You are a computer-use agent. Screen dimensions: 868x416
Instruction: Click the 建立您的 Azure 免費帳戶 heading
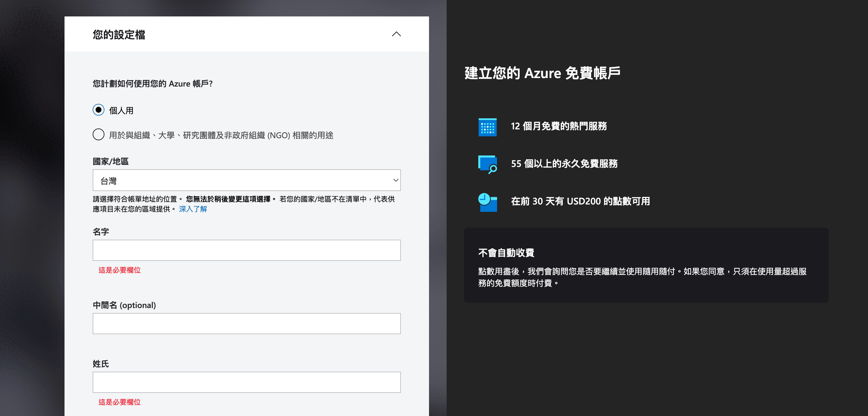[x=542, y=73]
